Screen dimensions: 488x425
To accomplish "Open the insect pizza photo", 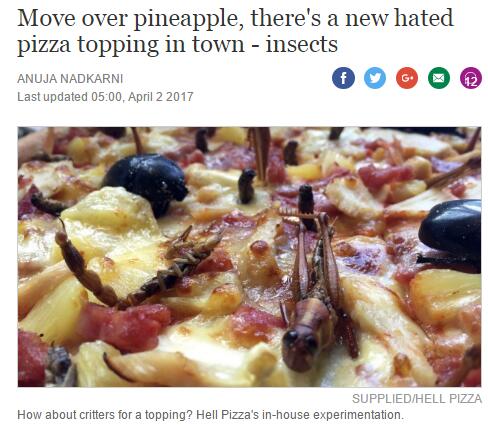I will 249,257.
